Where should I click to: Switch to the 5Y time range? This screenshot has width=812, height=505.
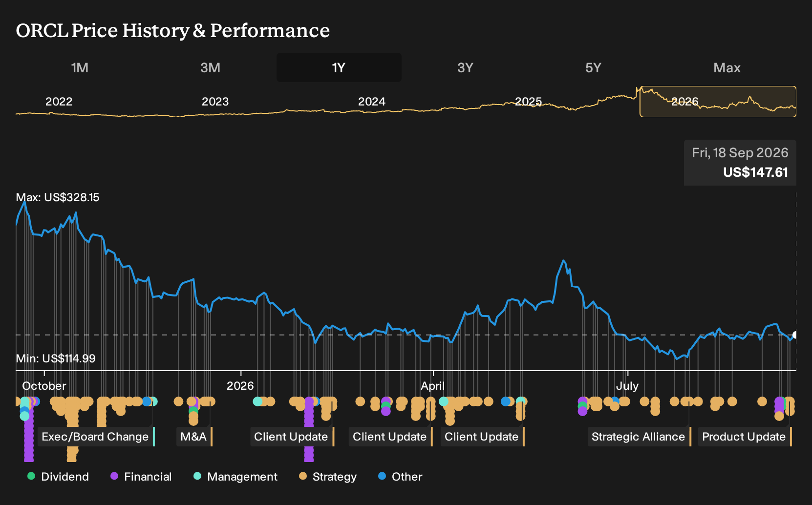(593, 67)
